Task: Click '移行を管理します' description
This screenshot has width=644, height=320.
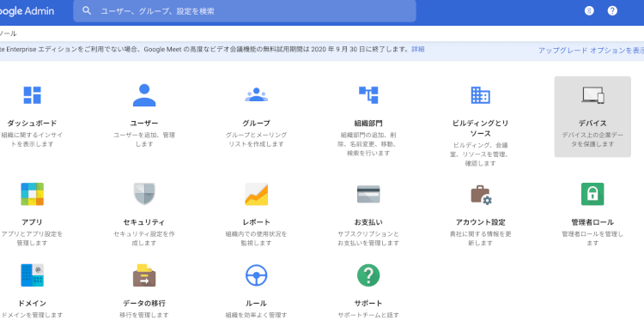Action: (144, 315)
